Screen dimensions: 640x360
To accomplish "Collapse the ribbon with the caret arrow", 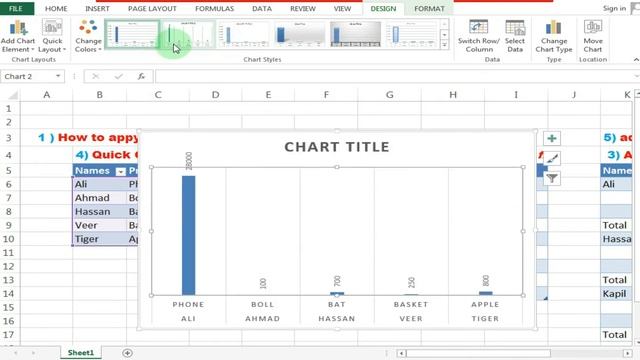I will [x=636, y=60].
